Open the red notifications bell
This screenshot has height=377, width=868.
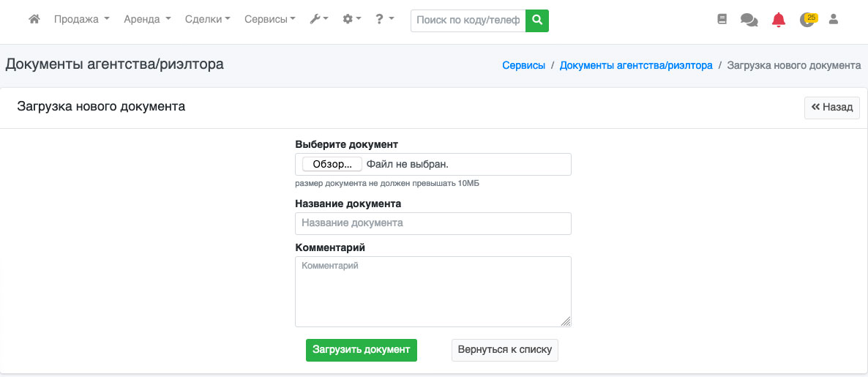pos(779,20)
